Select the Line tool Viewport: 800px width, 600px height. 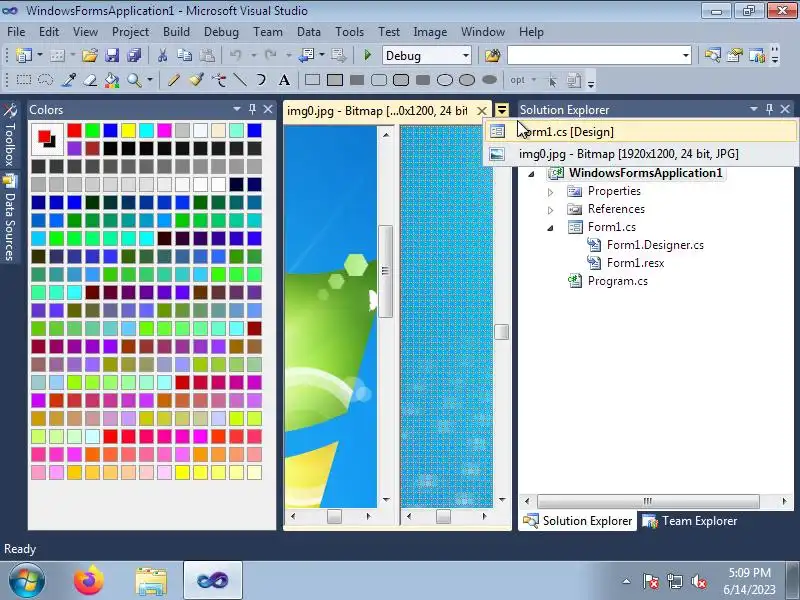point(240,80)
